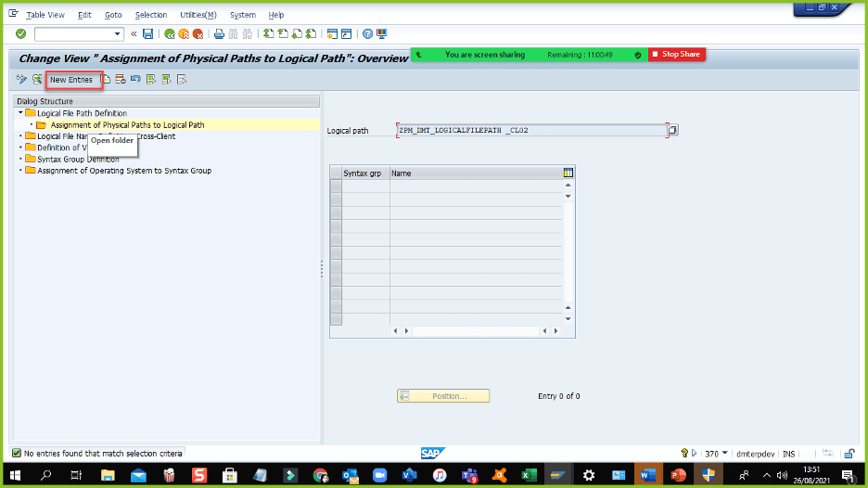Image resolution: width=868 pixels, height=488 pixels.
Task: Click the New Entries button
Action: click(x=71, y=80)
